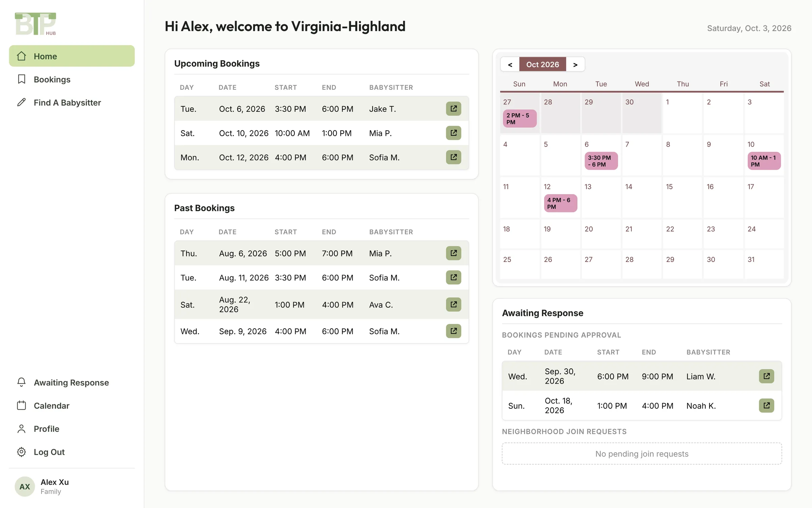Open the Oct. 10 Mia P. booking details
The height and width of the screenshot is (508, 812).
(453, 133)
